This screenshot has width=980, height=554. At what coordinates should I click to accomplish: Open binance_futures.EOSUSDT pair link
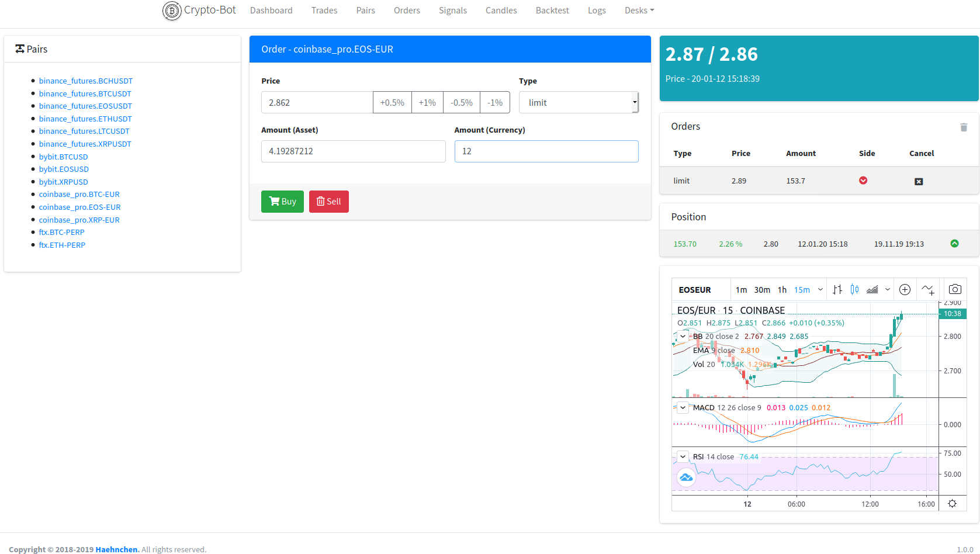tap(85, 106)
